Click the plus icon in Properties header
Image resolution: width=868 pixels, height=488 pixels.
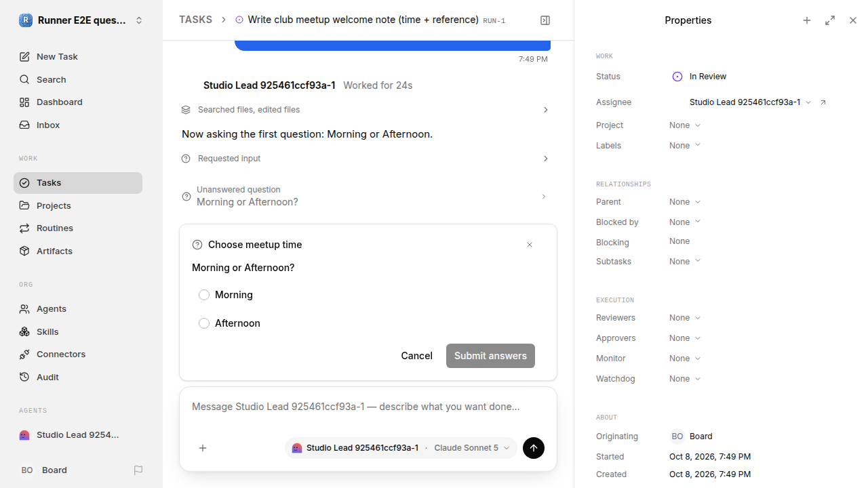click(x=807, y=20)
